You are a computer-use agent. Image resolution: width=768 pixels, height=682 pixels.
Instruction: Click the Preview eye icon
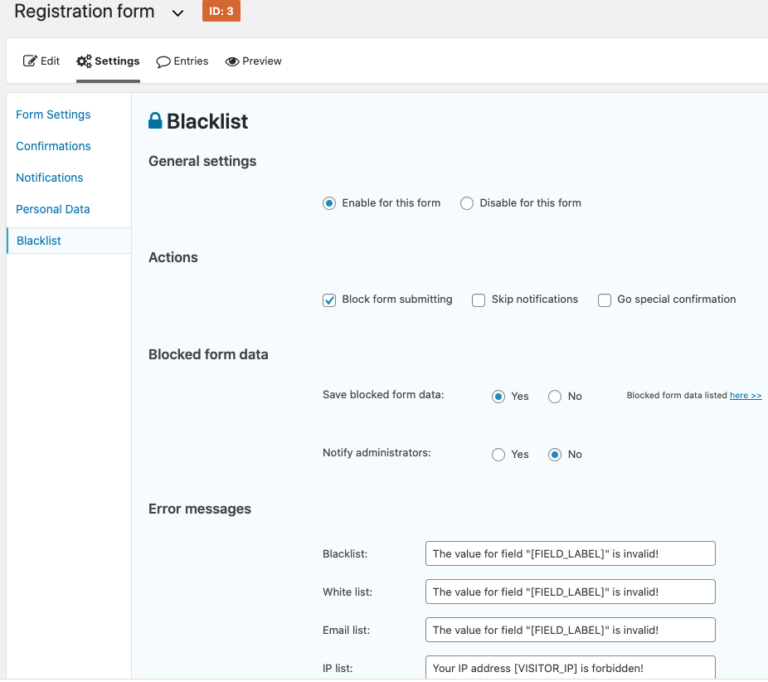(232, 61)
